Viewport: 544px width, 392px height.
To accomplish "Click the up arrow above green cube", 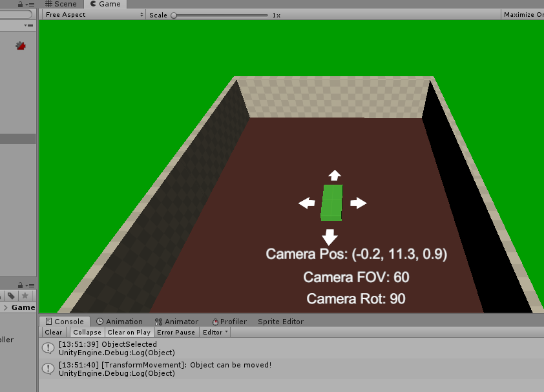I will click(x=335, y=175).
